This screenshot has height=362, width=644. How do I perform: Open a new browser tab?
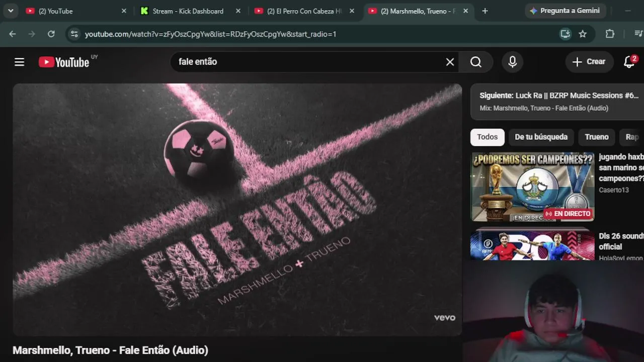click(x=485, y=11)
